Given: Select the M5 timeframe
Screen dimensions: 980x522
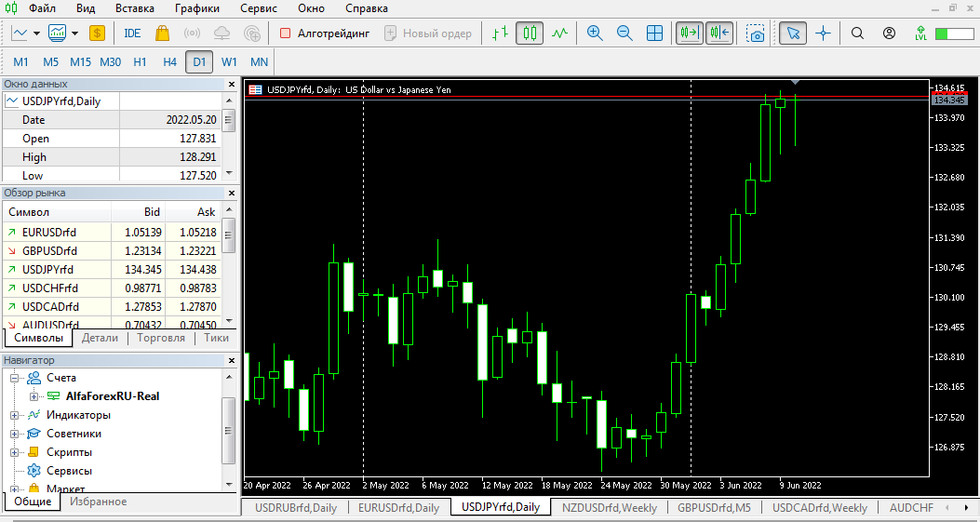Looking at the screenshot, I should pos(50,62).
